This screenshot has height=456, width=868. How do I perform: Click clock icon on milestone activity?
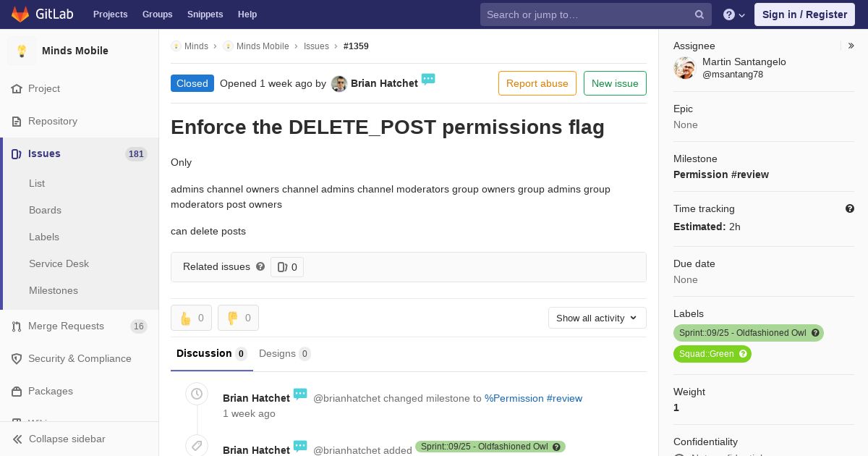[196, 394]
